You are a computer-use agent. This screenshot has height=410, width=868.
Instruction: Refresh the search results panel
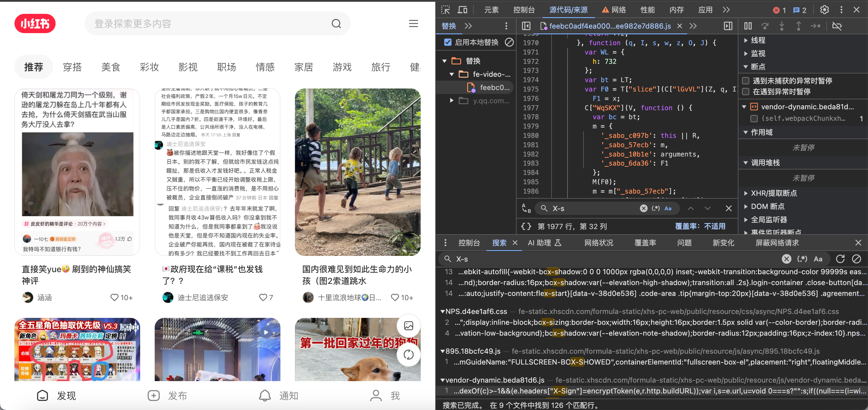click(x=840, y=259)
